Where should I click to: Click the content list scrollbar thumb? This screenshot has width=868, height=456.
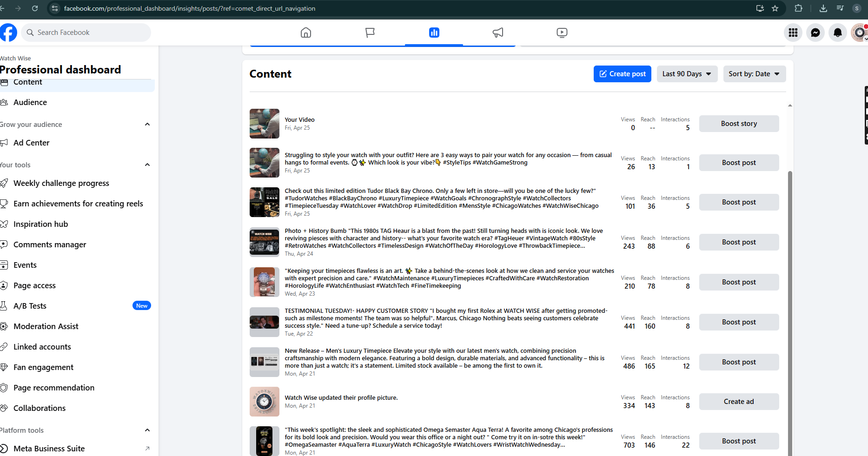tap(790, 313)
